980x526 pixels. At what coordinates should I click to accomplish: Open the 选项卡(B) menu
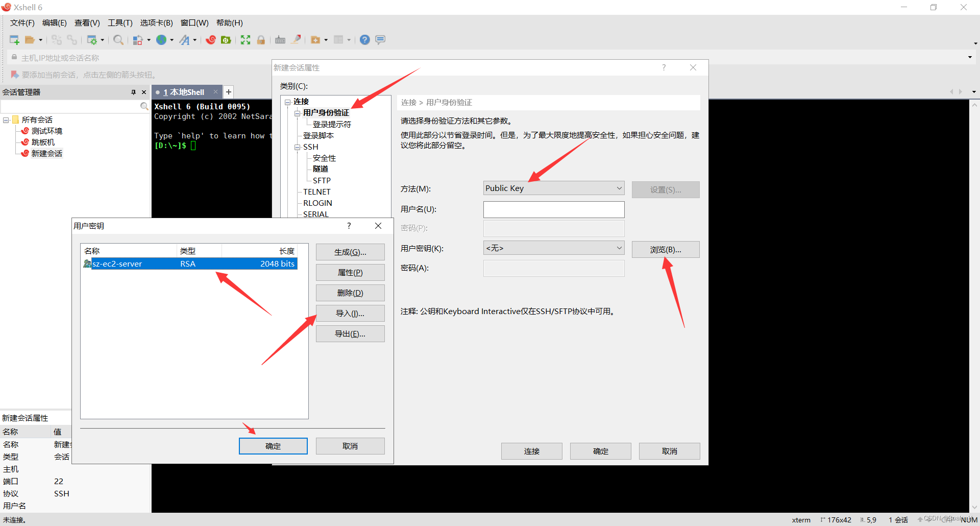tap(157, 23)
